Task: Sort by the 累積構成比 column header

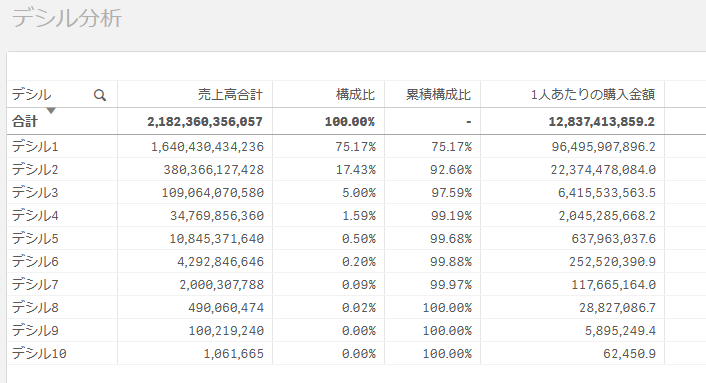Action: click(438, 95)
